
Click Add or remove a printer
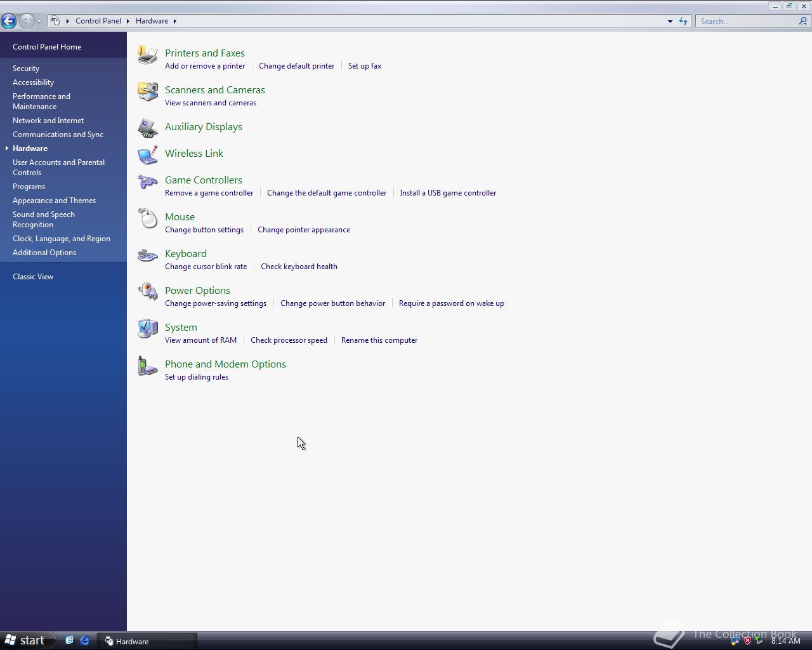coord(205,66)
